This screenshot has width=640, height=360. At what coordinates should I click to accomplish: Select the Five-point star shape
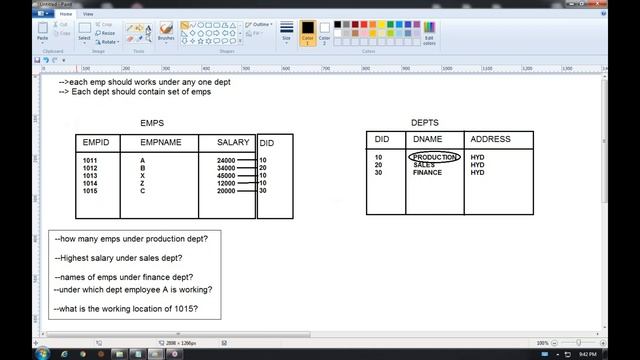pos(200,41)
